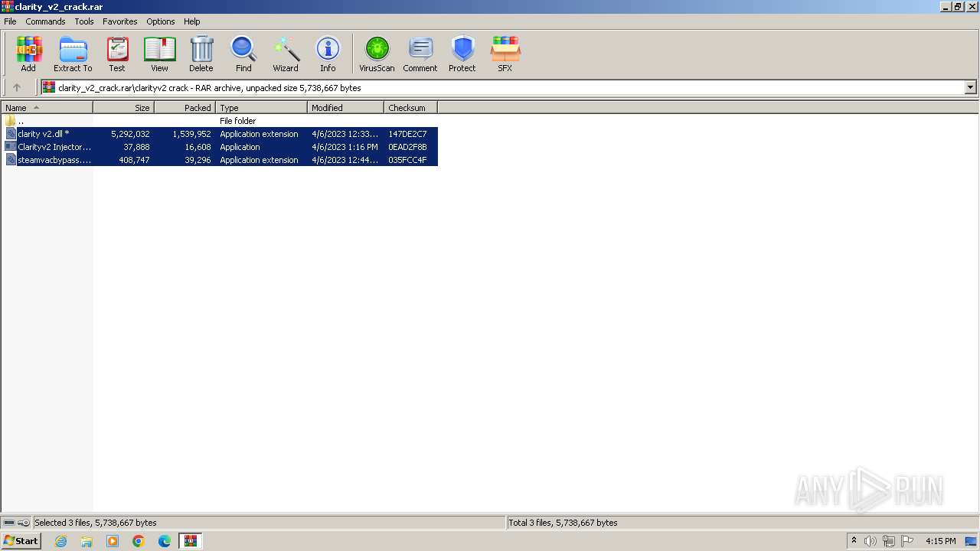Image resolution: width=980 pixels, height=551 pixels.
Task: Open Windows Media Player taskbar icon
Action: tap(113, 541)
